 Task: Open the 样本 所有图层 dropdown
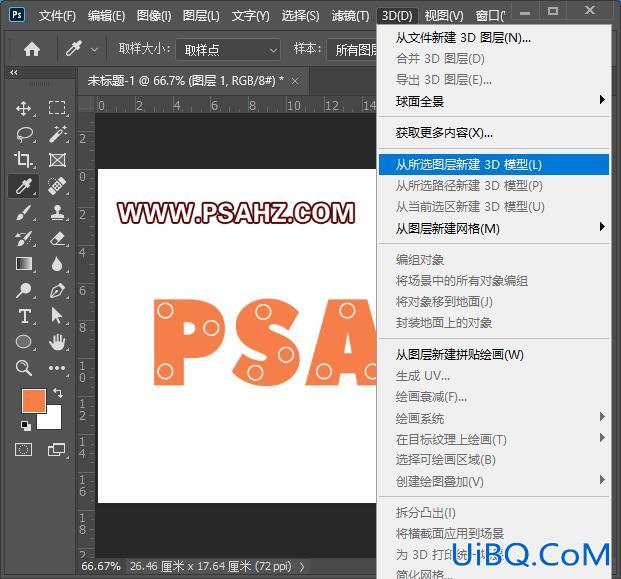point(352,50)
